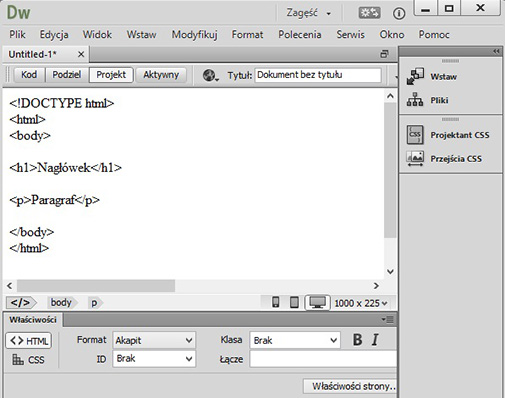Viewport: 505px width, 398px height.
Task: Select the body tag in tag selector
Action: [61, 303]
